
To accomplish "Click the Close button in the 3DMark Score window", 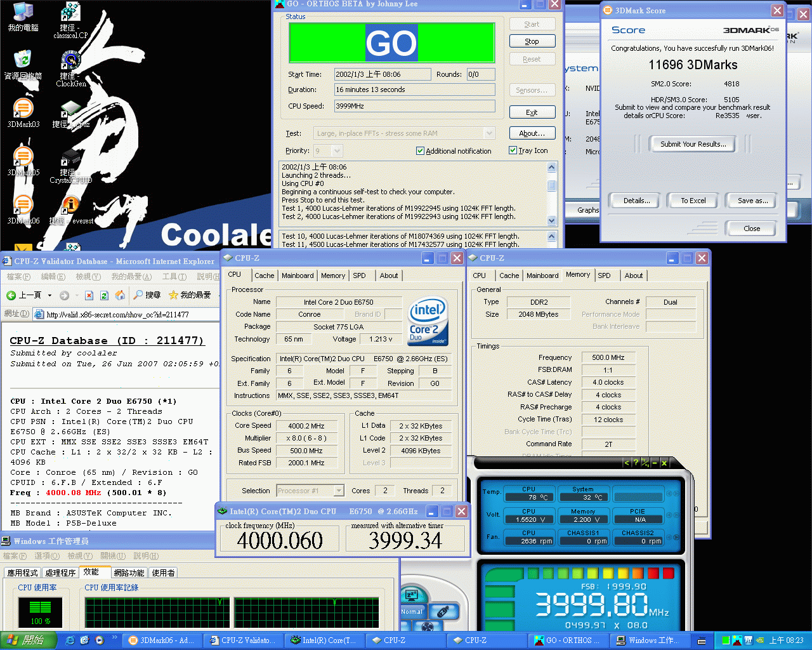I will [x=751, y=229].
